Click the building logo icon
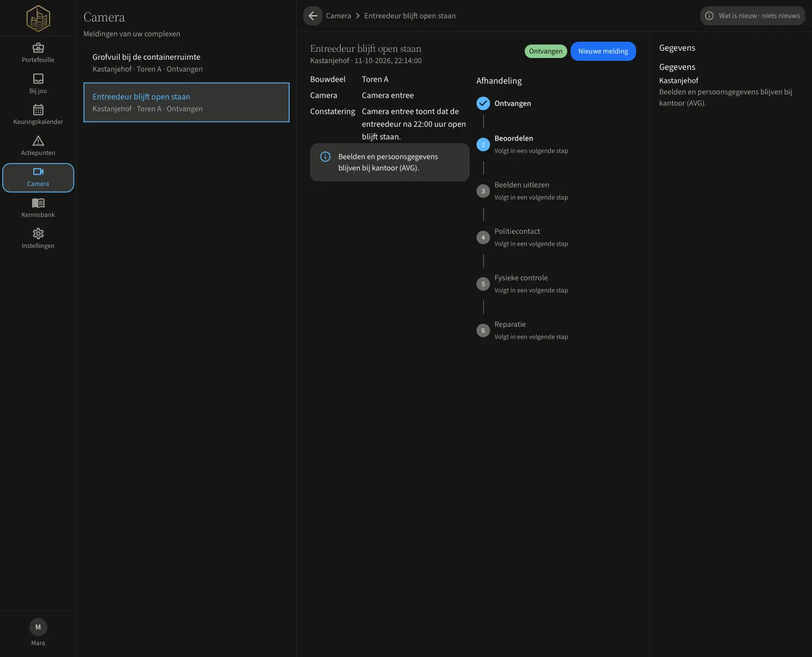 (38, 18)
